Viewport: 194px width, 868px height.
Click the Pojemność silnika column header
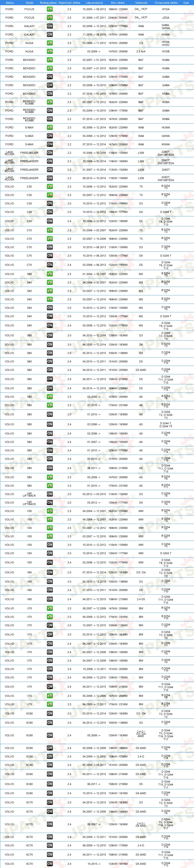pos(69,3)
